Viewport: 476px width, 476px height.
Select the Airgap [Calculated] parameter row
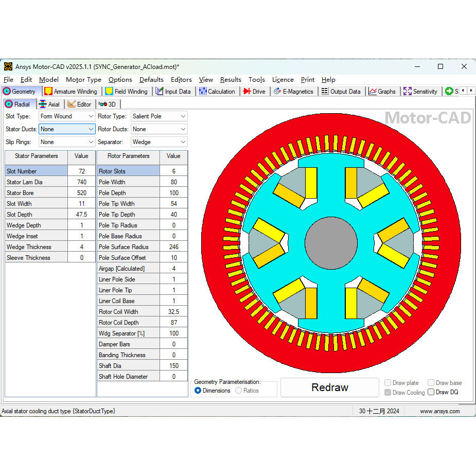coord(128,268)
